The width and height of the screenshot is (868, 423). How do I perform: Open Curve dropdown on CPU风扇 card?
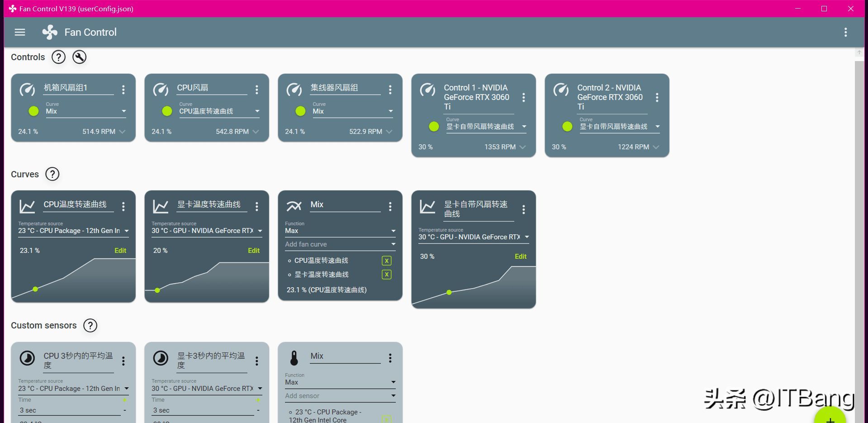(219, 110)
